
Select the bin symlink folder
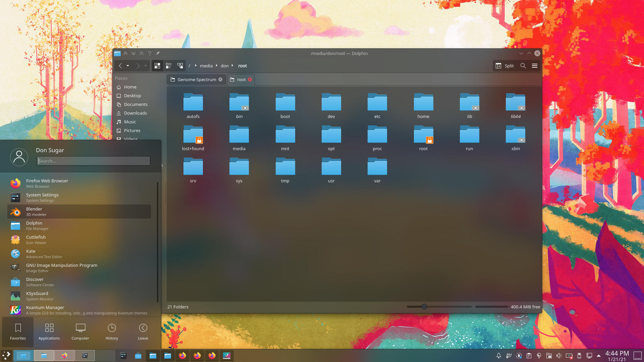pos(239,105)
